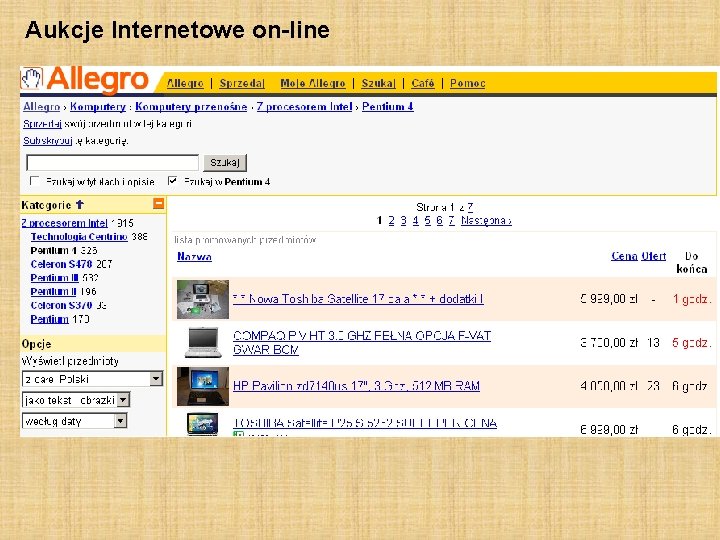This screenshot has width=720, height=540.
Task: Go to 'Z procesorem Intel' breadcrumb
Action: point(304,107)
